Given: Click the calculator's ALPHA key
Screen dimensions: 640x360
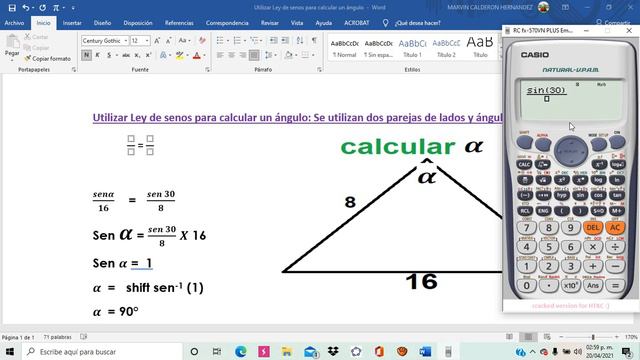Looking at the screenshot, I should coord(543,143).
